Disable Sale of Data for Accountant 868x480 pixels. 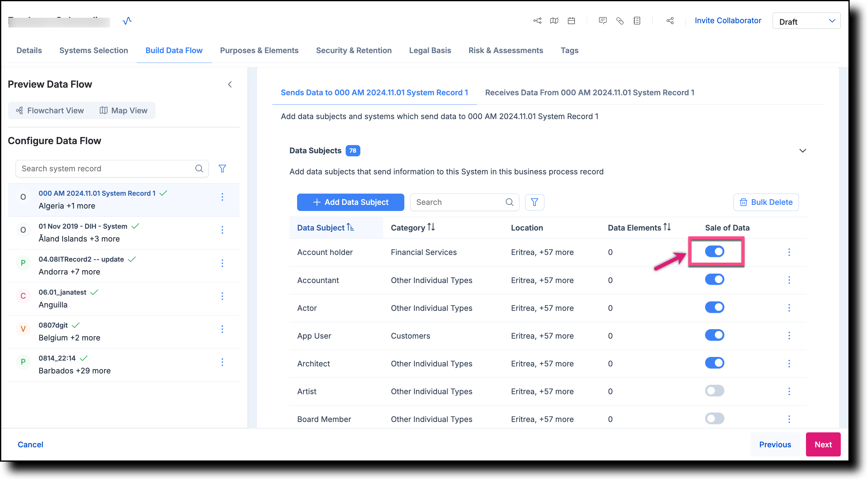(715, 279)
